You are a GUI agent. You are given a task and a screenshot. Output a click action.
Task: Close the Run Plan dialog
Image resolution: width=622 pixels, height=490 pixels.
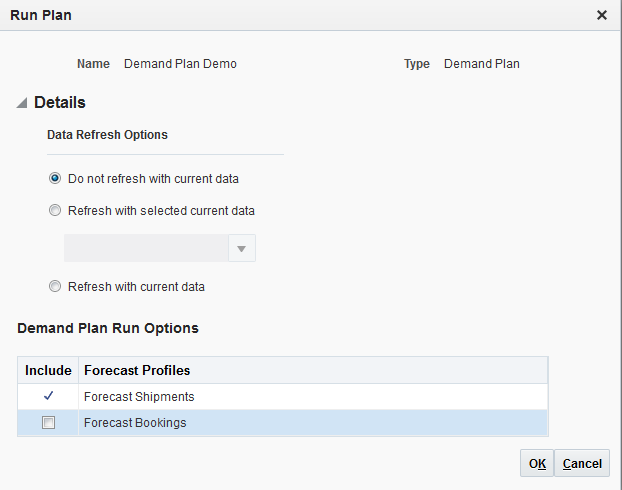click(x=602, y=15)
